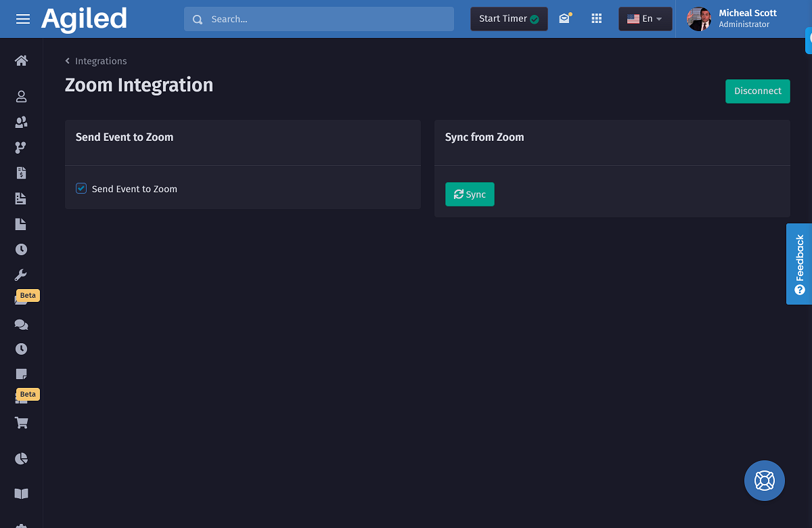Click the Micheal Scott user name
Viewport: 812px width, 528px height.
[x=748, y=14]
